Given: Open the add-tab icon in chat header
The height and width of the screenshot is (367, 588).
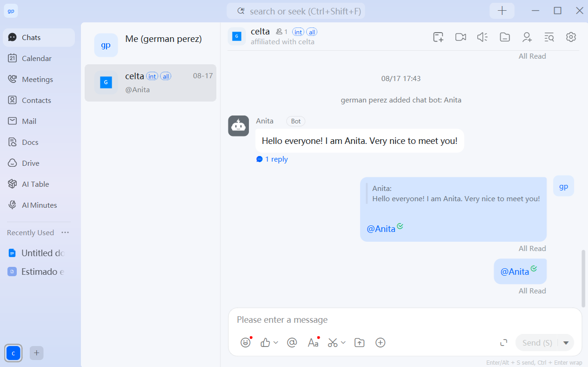Looking at the screenshot, I should tap(438, 37).
